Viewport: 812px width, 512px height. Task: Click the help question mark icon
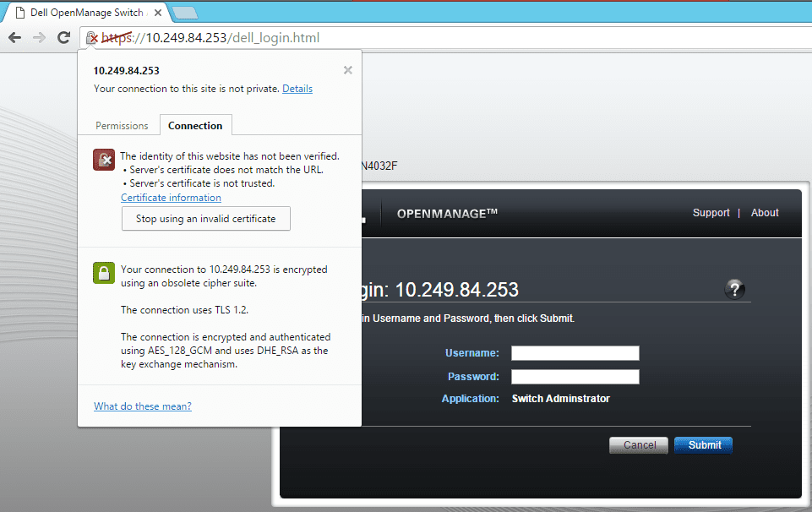[x=734, y=289]
